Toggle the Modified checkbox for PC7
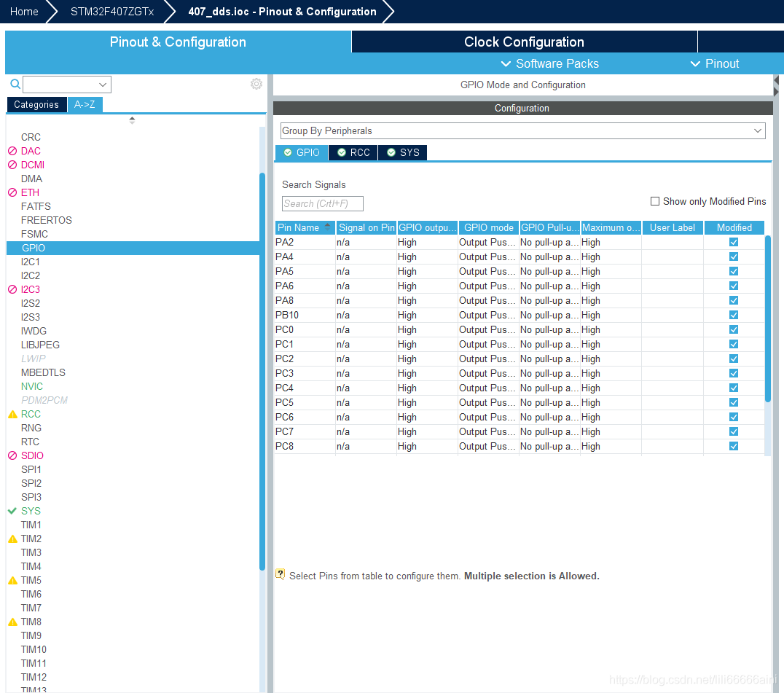 click(734, 431)
